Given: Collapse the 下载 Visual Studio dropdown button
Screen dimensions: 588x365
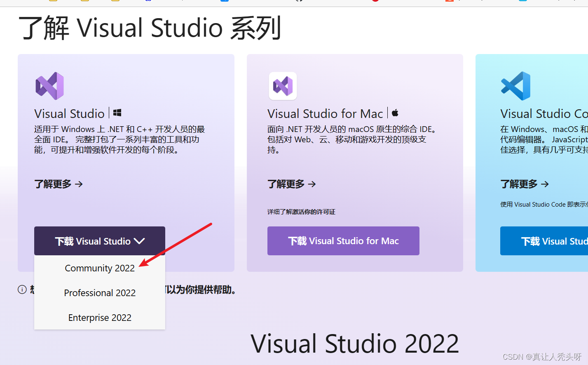Looking at the screenshot, I should tap(100, 241).
